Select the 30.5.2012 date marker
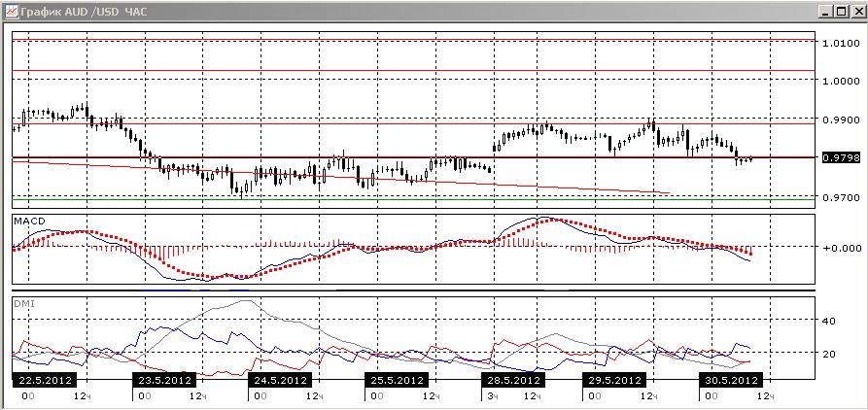 (731, 381)
